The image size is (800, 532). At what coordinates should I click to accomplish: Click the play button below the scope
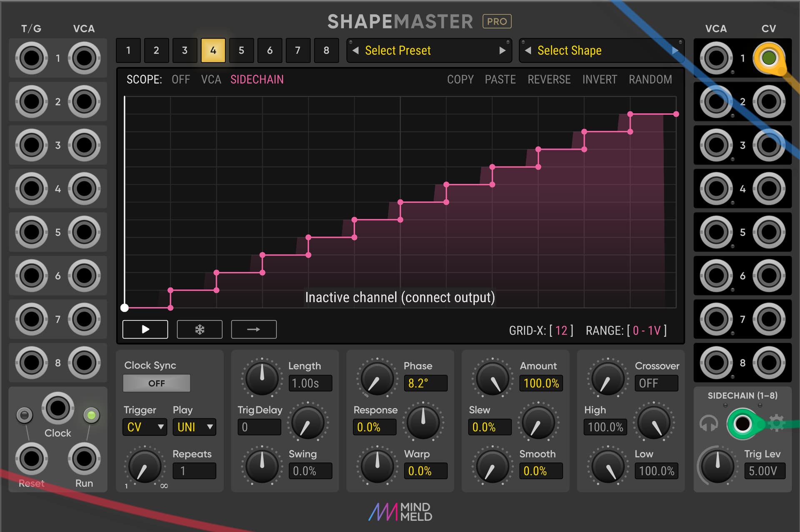coord(145,329)
